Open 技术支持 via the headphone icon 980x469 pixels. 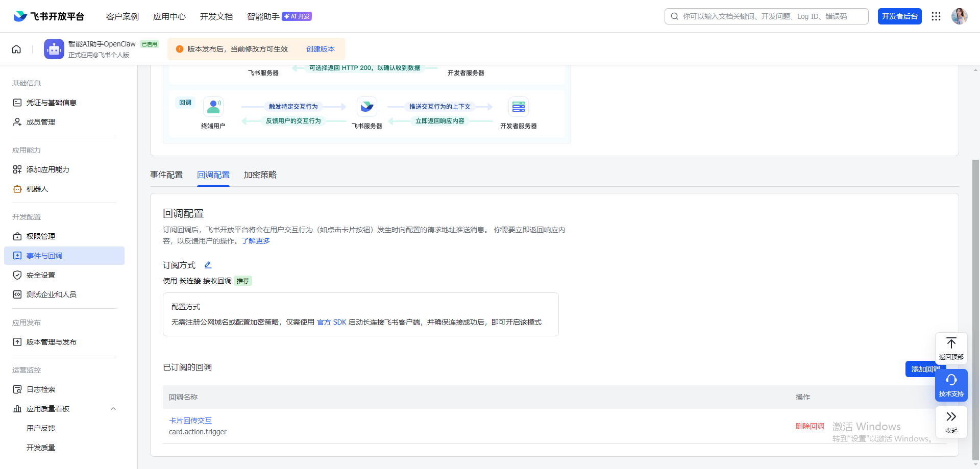point(951,380)
